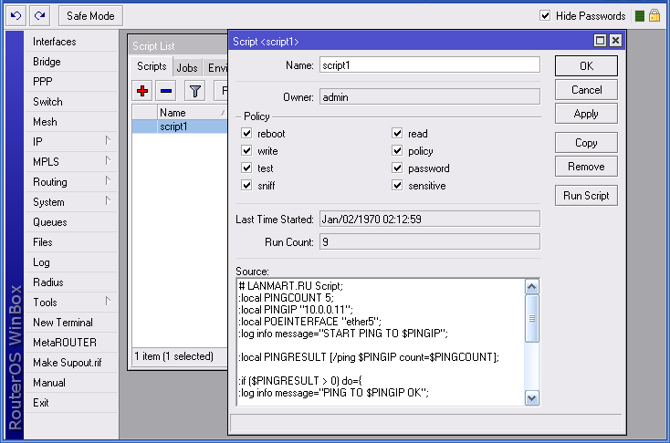Viewport: 670px width, 443px height.
Task: Maximize the Script dialog window
Action: pyautogui.click(x=600, y=41)
